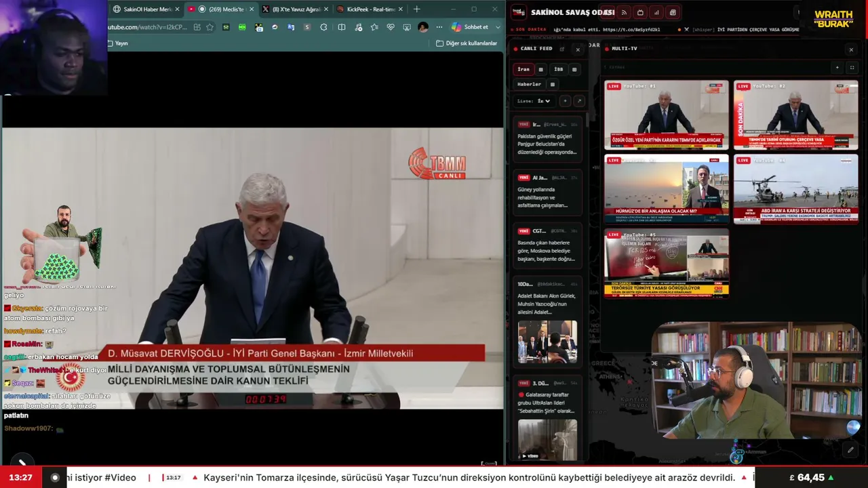Open the browser settings and more menu
Image resolution: width=868 pixels, height=488 pixels.
[x=439, y=27]
